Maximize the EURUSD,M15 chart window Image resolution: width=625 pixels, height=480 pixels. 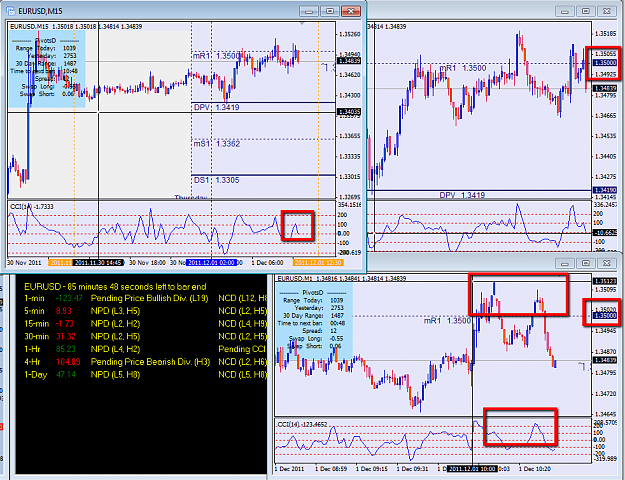click(x=330, y=11)
